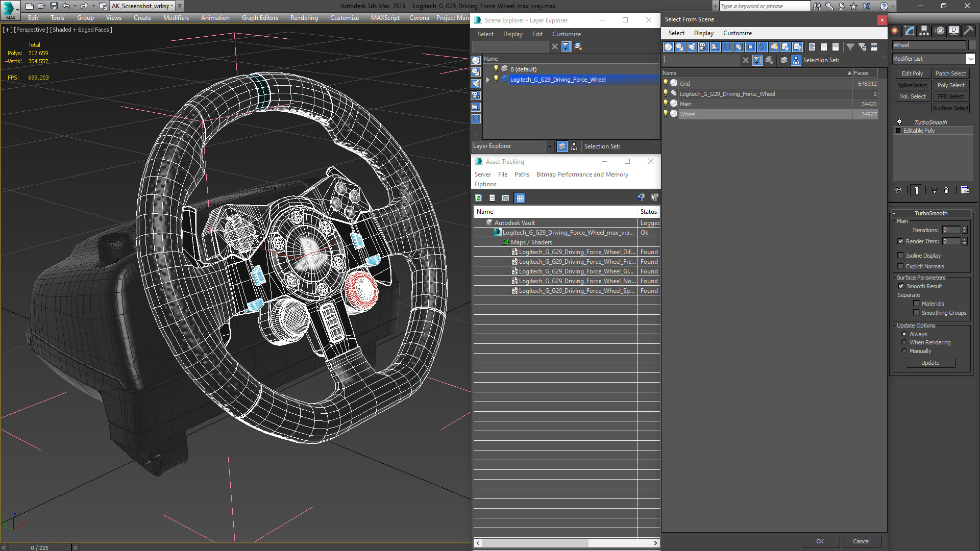Open the Utilities hammer tab
Image resolution: width=980 pixels, height=551 pixels.
pos(968,31)
